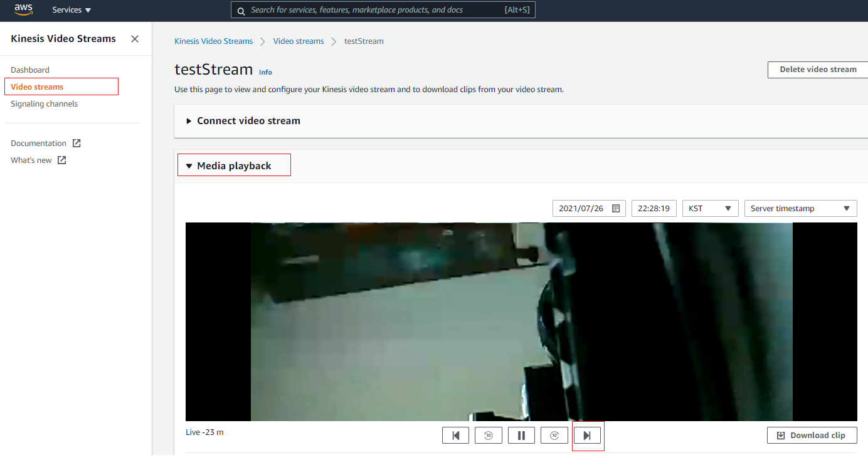
Task: Click the Live -23 m status text
Action: pos(205,432)
